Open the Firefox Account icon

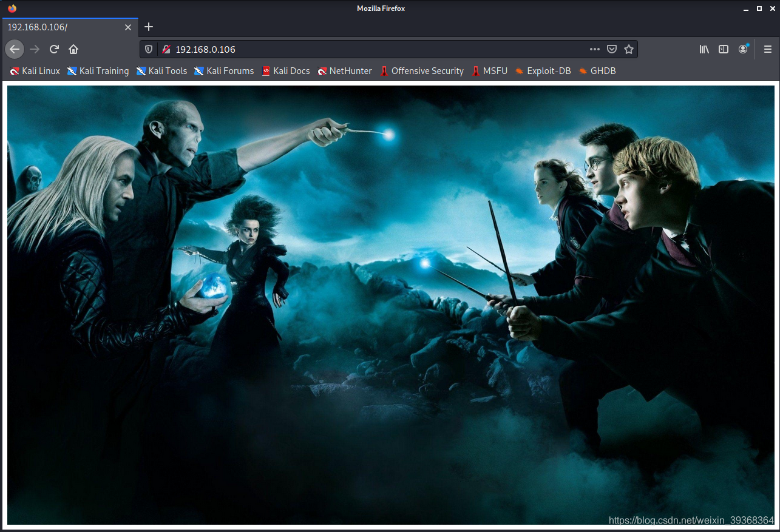743,49
